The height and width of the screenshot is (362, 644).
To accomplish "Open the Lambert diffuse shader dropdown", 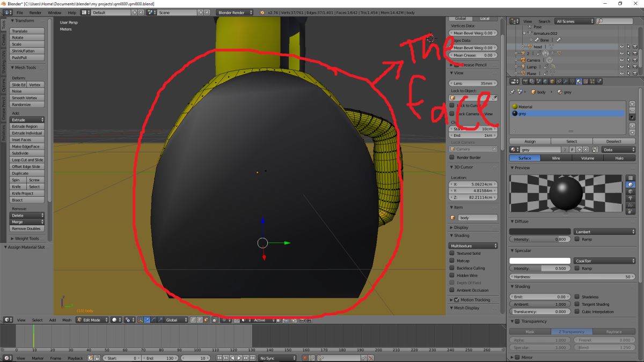I will pyautogui.click(x=605, y=232).
